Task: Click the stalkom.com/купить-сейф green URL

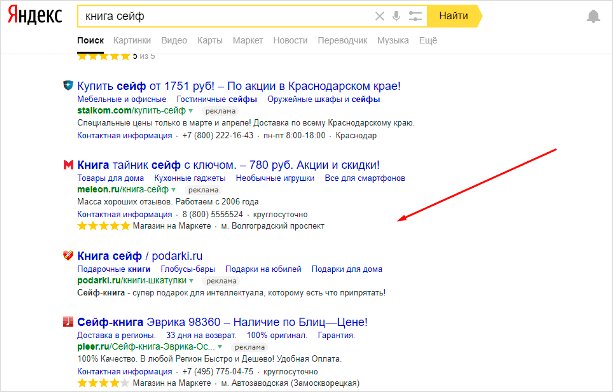Action: [131, 111]
